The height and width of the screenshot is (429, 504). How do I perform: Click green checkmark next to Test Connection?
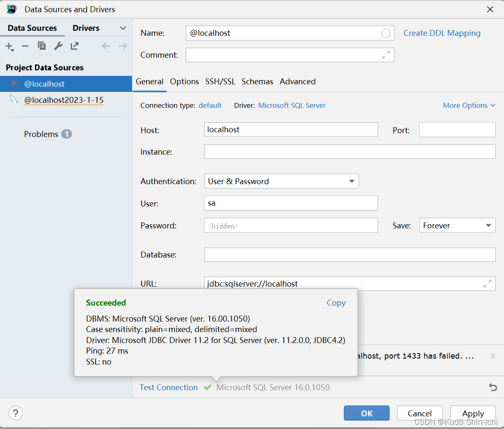(x=208, y=387)
